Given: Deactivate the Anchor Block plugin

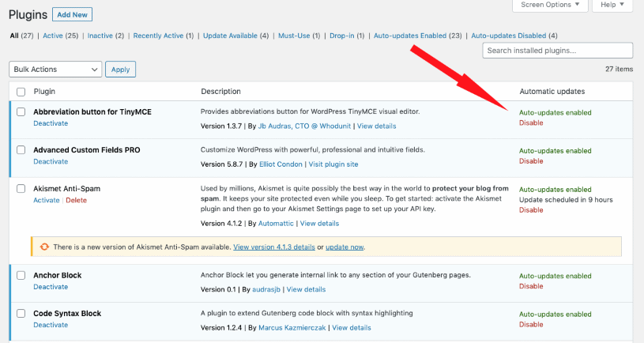Looking at the screenshot, I should click(51, 286).
